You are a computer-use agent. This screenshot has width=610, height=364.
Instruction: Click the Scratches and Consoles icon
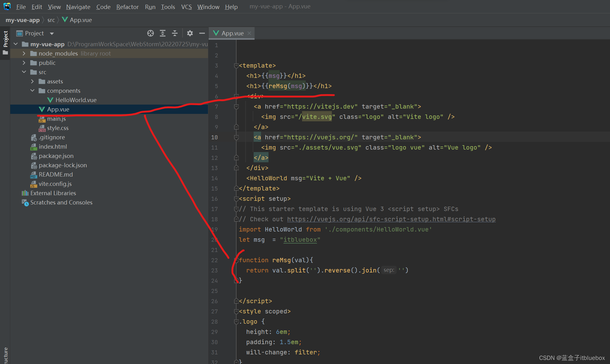25,203
